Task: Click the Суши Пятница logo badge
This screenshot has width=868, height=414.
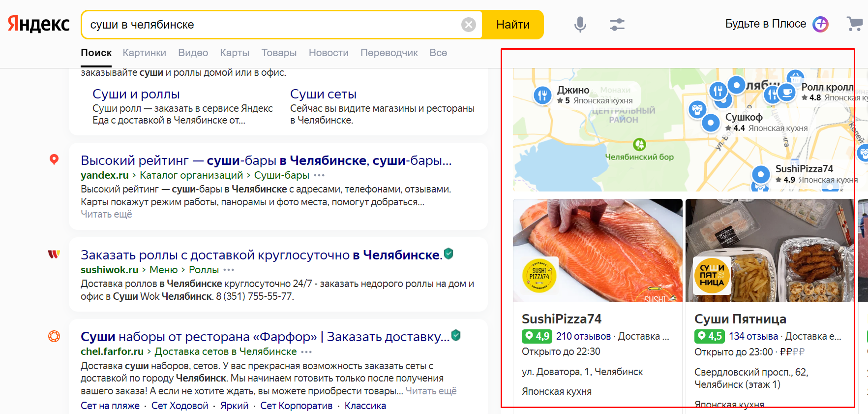Action: pyautogui.click(x=712, y=276)
